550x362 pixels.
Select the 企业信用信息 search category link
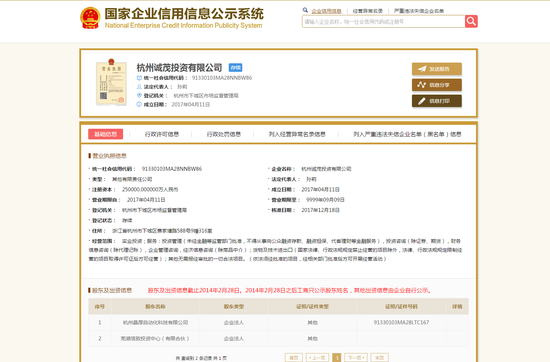click(327, 11)
